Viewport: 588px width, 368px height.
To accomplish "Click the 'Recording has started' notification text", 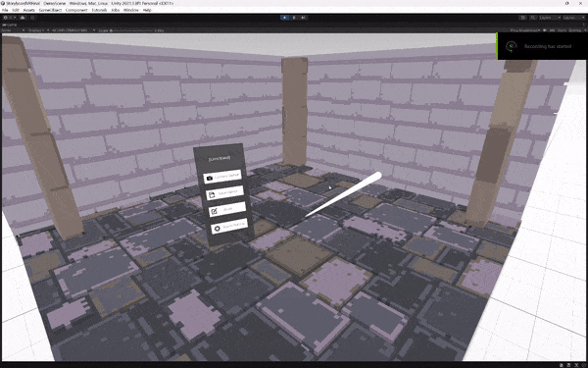I will pyautogui.click(x=548, y=46).
